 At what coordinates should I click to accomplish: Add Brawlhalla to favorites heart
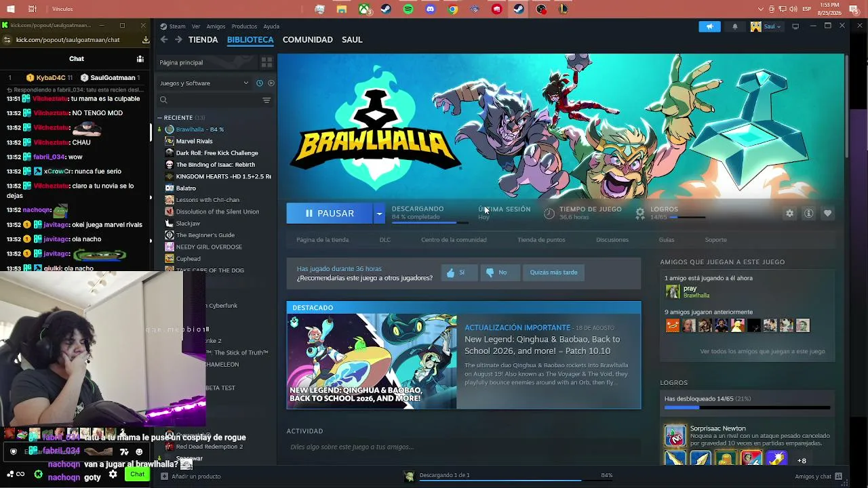[x=827, y=213]
